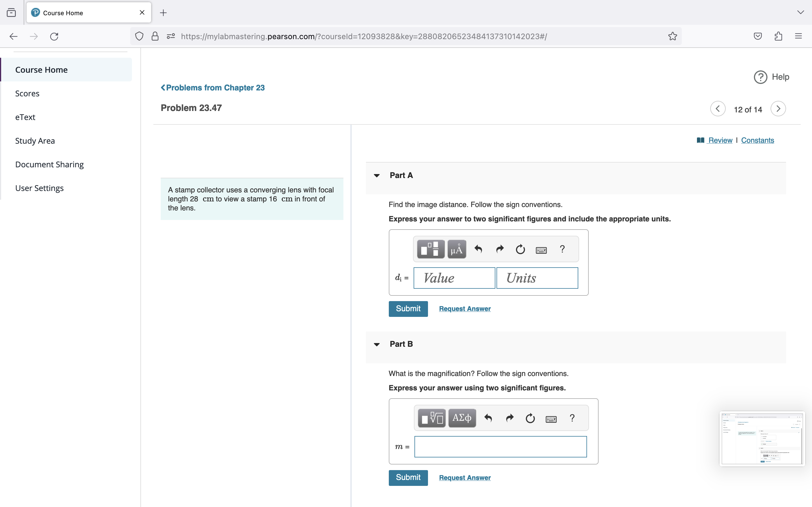
Task: Click the undo icon in Part A toolbar
Action: point(478,249)
